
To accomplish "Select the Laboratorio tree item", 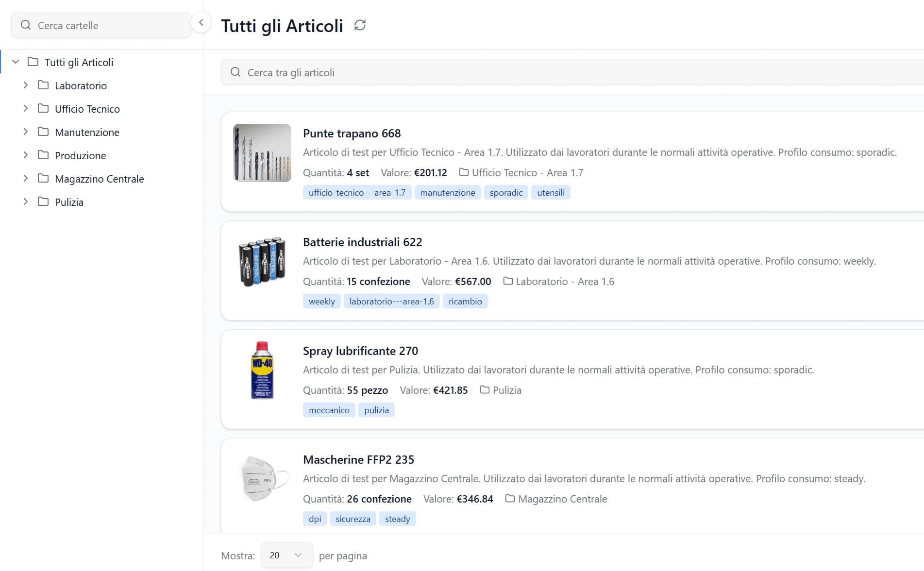I will (x=81, y=85).
